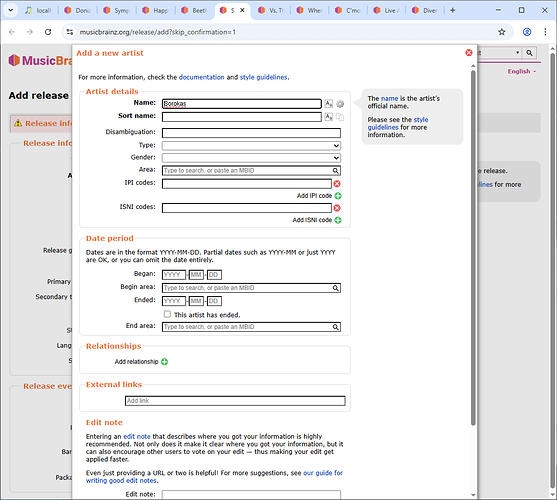This screenshot has width=557, height=500.
Task: Focus the Disambiguation input field
Action: coord(251,133)
